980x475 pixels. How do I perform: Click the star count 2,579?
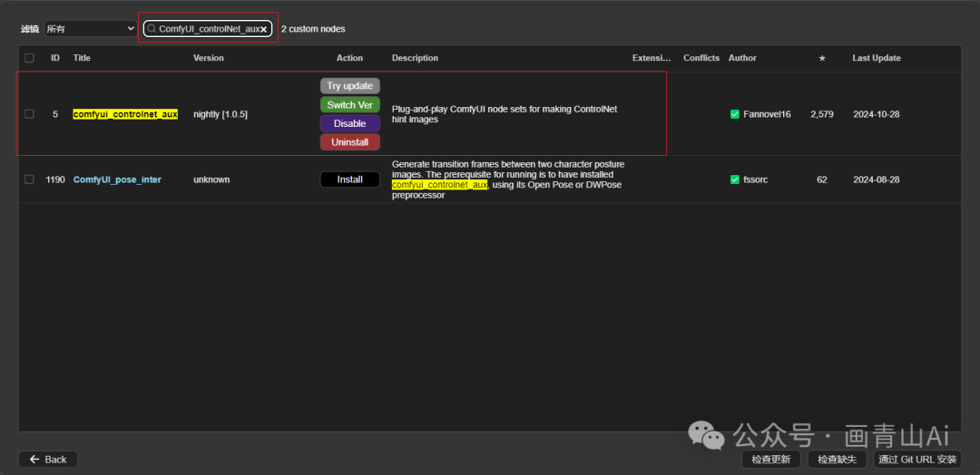[x=822, y=114]
